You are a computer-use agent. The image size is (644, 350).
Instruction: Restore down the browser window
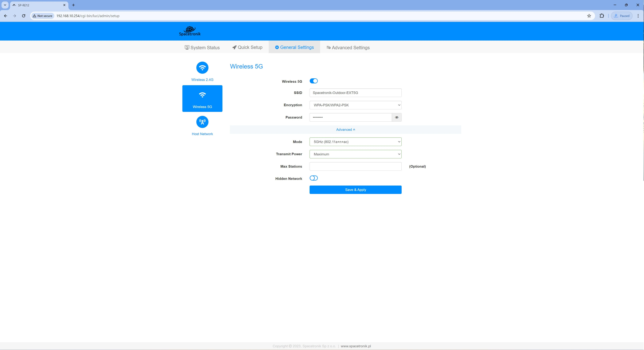(626, 5)
